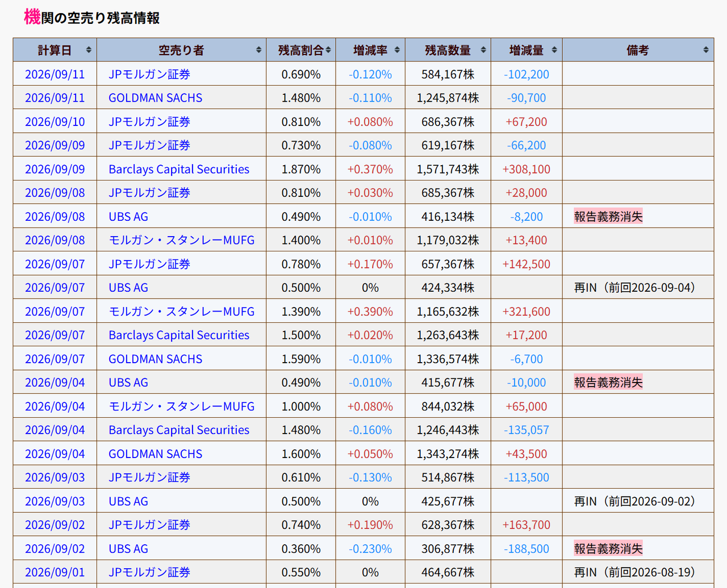Select note 再IN（前回2026-09-04）
The height and width of the screenshot is (588, 727).
pyautogui.click(x=635, y=288)
